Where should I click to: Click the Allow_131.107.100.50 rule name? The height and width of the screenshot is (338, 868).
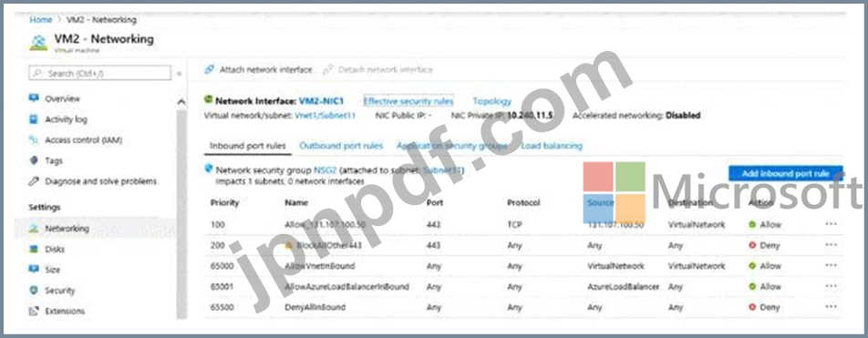click(325, 224)
